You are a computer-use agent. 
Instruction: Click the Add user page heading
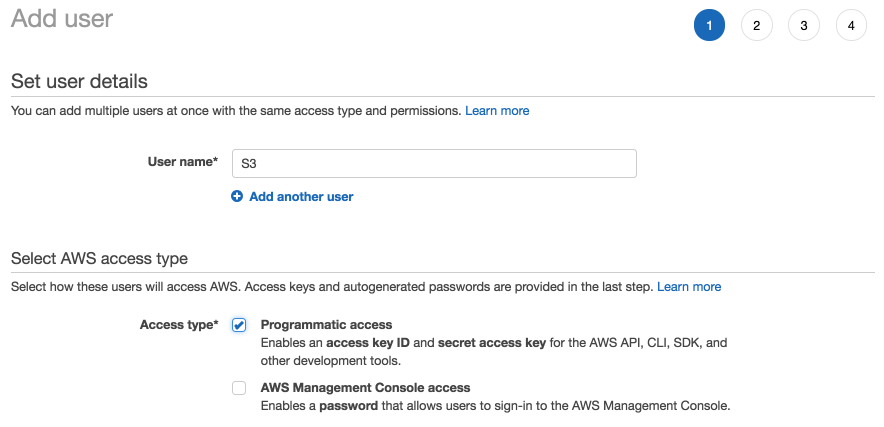pyautogui.click(x=62, y=18)
